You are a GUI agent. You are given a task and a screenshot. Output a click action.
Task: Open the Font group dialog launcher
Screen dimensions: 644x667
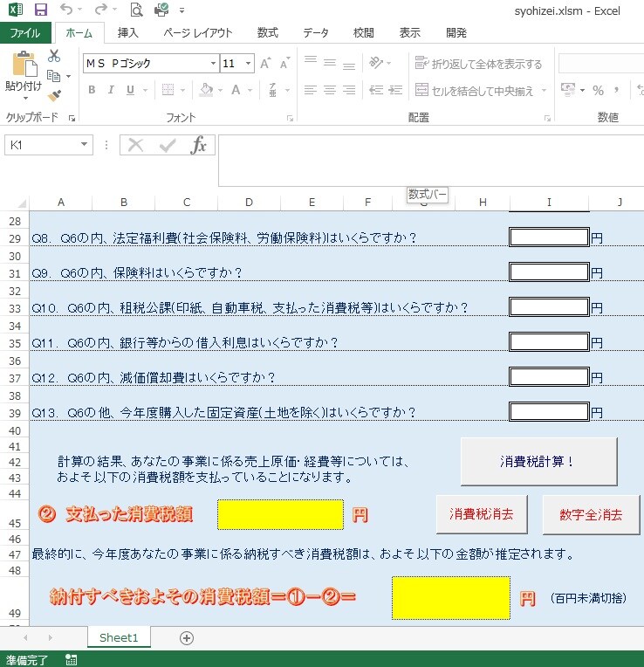coord(290,118)
